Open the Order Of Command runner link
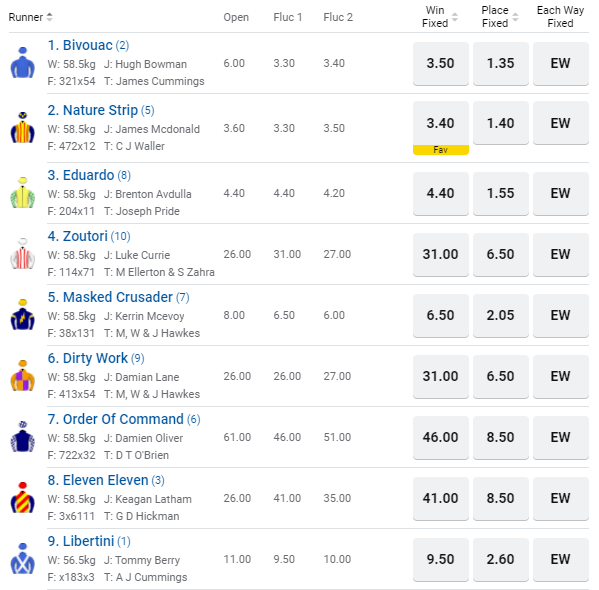This screenshot has width=599, height=590. (124, 419)
